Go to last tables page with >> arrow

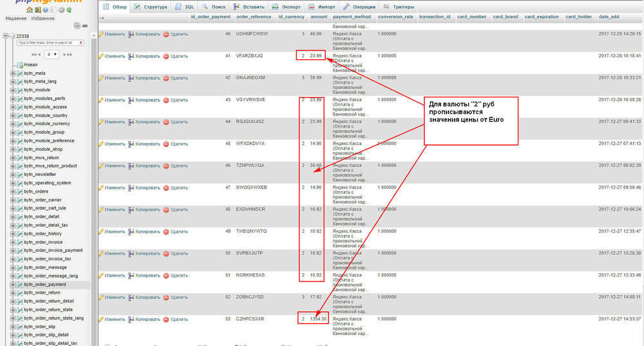pos(70,54)
